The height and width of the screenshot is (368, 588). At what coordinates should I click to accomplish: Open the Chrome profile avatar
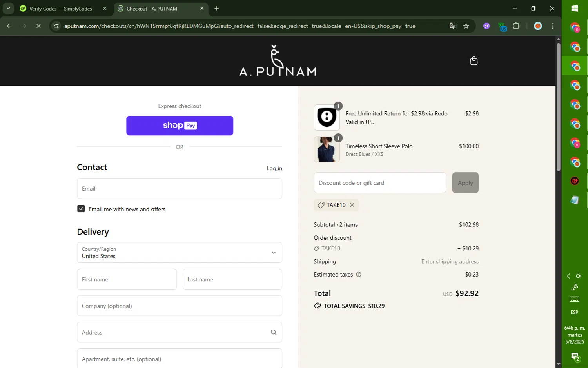(x=538, y=26)
